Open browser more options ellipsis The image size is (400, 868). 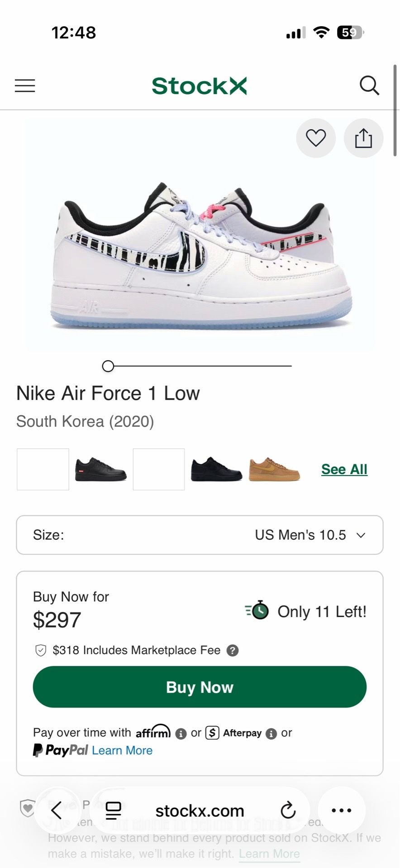[342, 811]
